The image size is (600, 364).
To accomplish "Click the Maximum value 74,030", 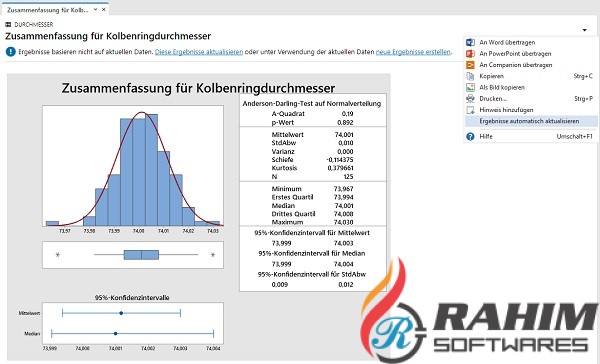I will click(x=344, y=222).
